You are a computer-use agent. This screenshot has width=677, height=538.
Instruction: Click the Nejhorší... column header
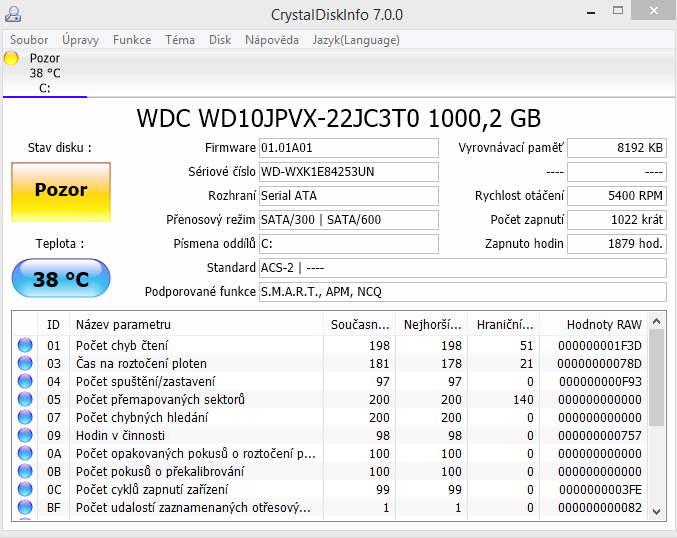coord(431,325)
